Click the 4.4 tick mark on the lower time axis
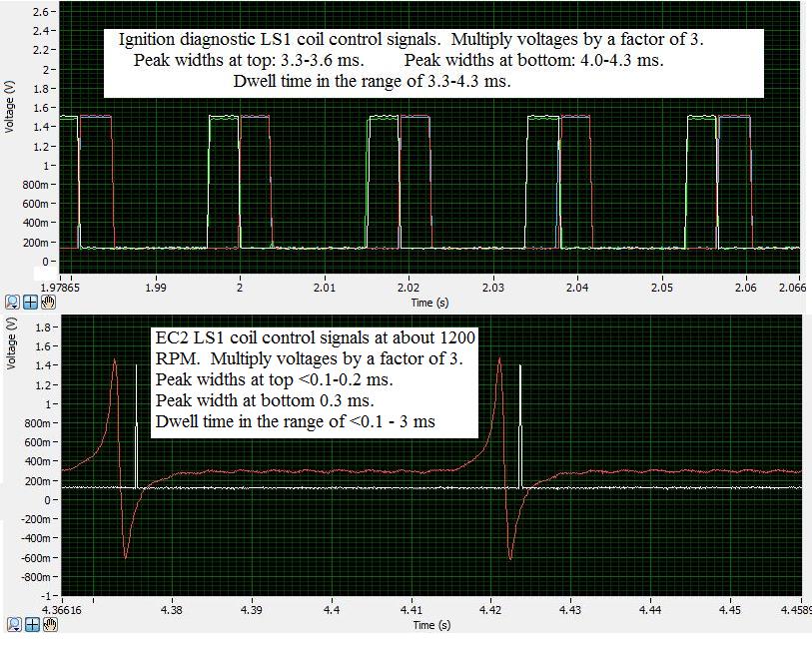The height and width of the screenshot is (645, 812). (x=332, y=609)
